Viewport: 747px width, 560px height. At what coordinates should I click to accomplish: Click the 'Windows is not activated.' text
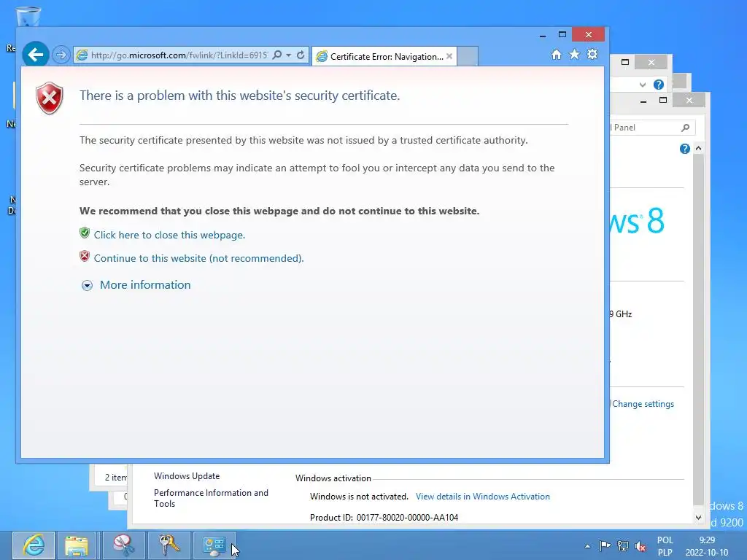(x=359, y=497)
